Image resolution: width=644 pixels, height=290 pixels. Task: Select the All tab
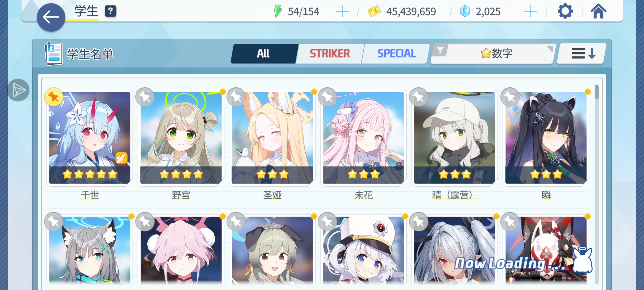coord(264,53)
